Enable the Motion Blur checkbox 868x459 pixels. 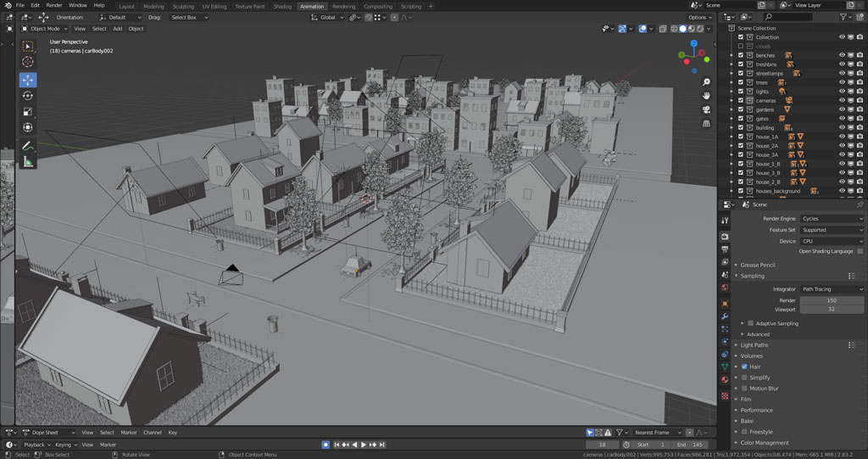tap(744, 389)
